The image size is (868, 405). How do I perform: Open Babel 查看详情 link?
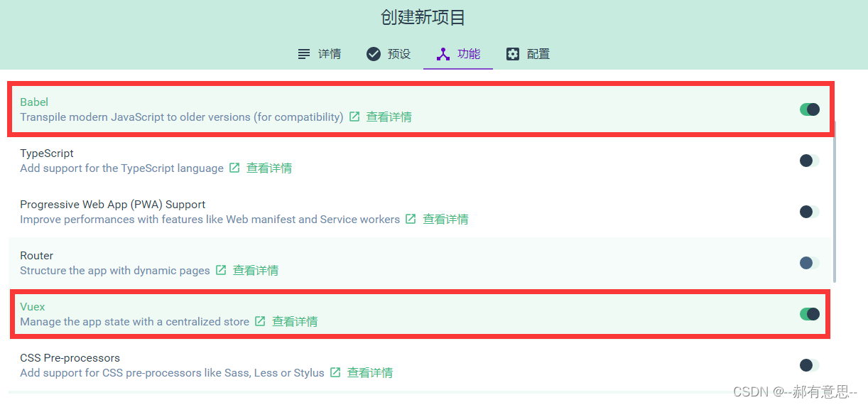(x=389, y=117)
